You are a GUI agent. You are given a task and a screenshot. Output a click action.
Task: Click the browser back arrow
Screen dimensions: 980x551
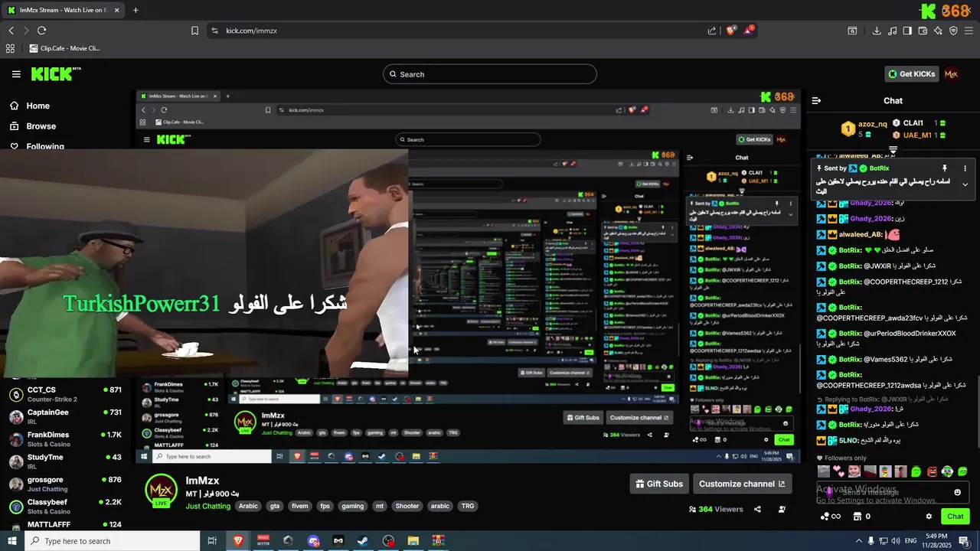[x=11, y=31]
